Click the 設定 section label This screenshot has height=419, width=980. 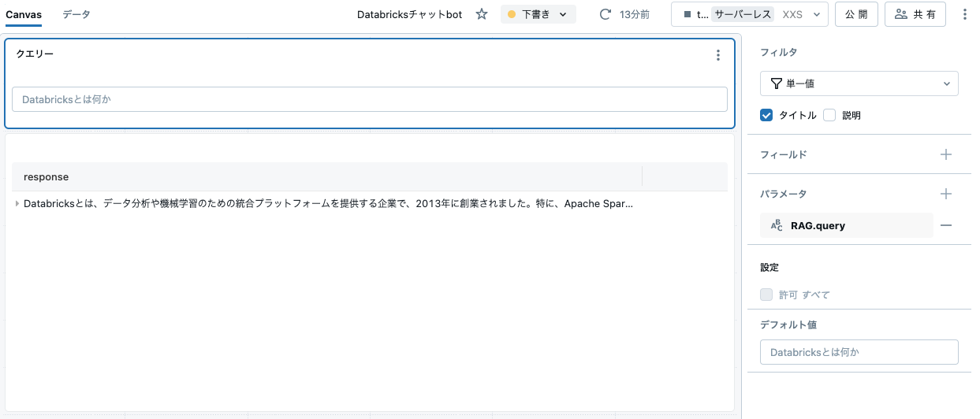click(769, 268)
